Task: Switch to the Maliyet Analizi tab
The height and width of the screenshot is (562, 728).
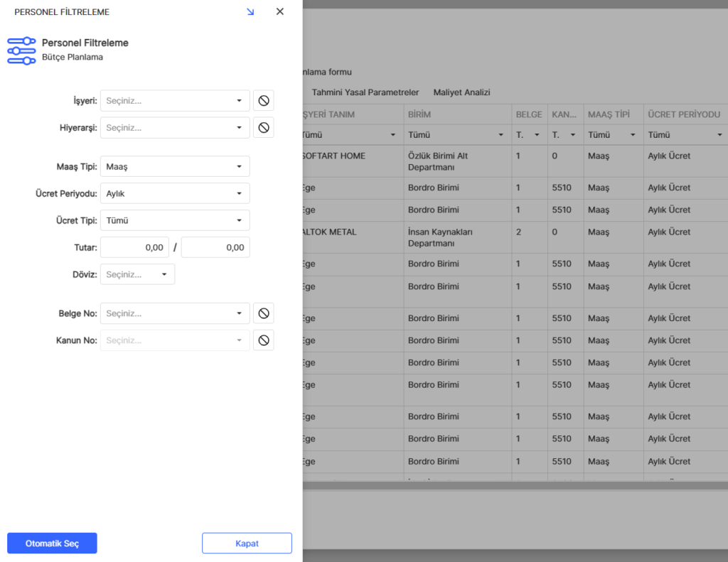Action: pos(461,92)
